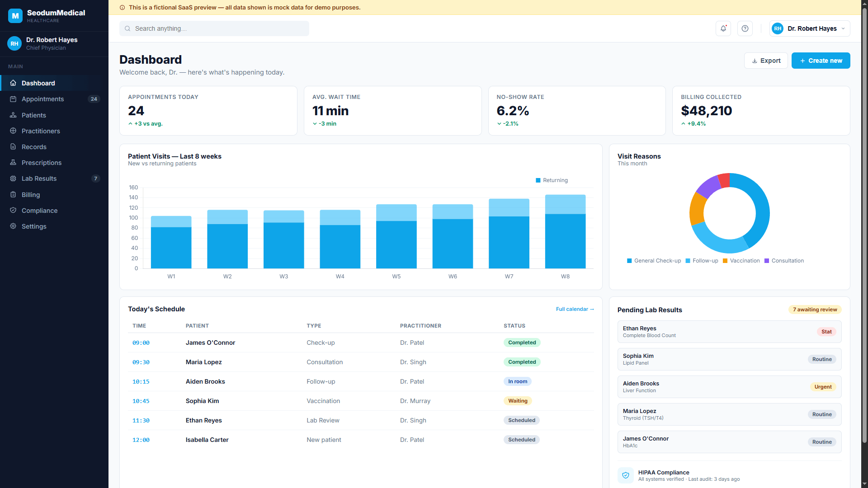Click the Export button
This screenshot has height=488, width=868.
tap(766, 61)
